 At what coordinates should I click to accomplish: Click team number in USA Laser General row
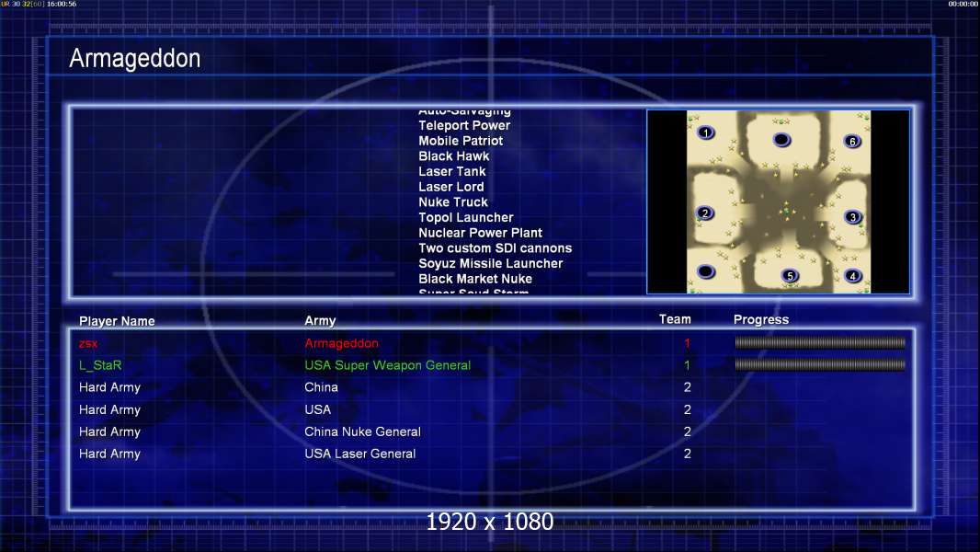click(687, 454)
